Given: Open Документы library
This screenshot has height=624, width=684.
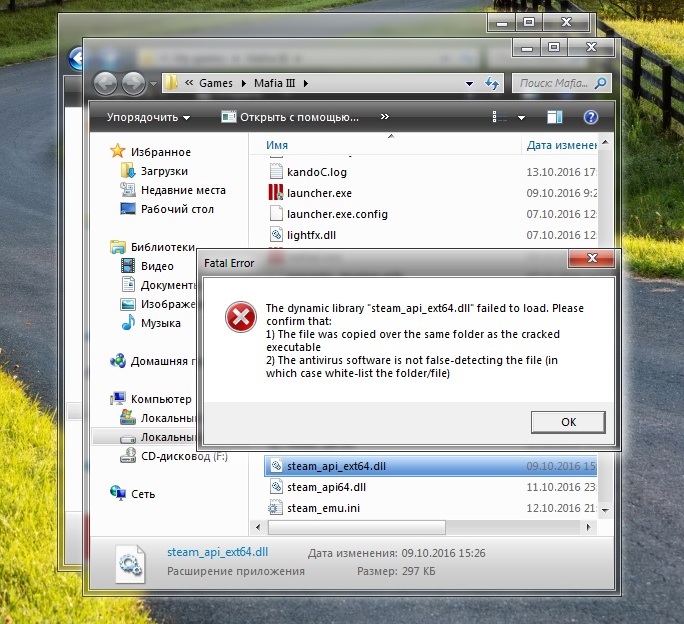Looking at the screenshot, I should click(168, 285).
